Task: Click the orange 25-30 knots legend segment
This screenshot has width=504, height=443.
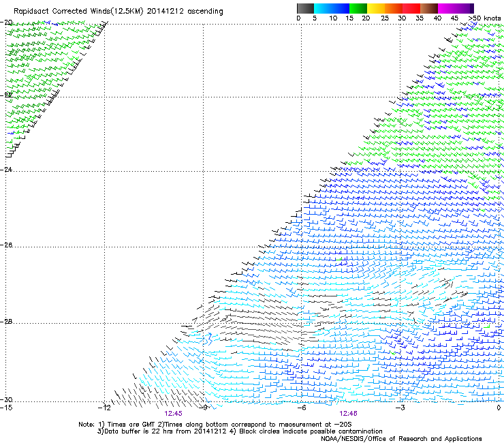Action: click(x=394, y=8)
